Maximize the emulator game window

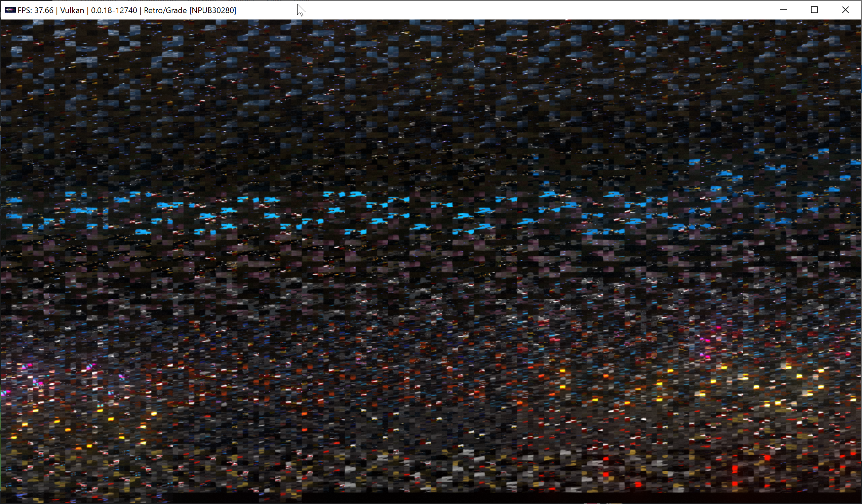815,10
